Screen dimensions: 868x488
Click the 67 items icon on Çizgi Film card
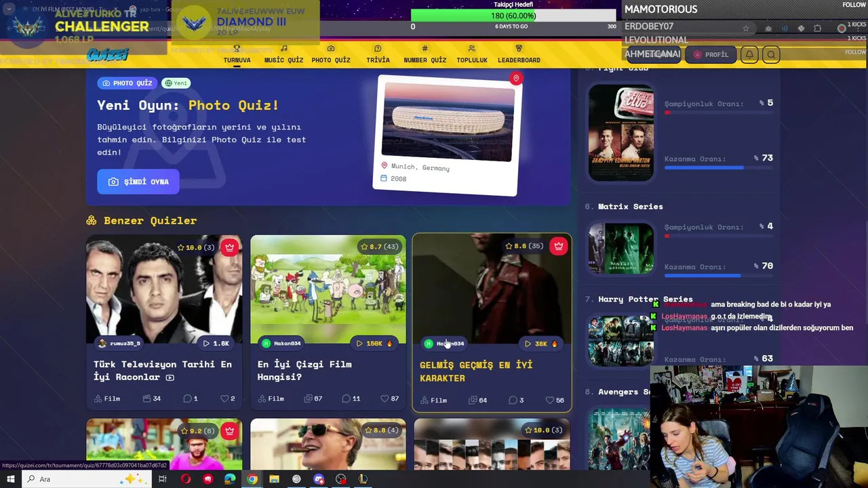pyautogui.click(x=309, y=399)
